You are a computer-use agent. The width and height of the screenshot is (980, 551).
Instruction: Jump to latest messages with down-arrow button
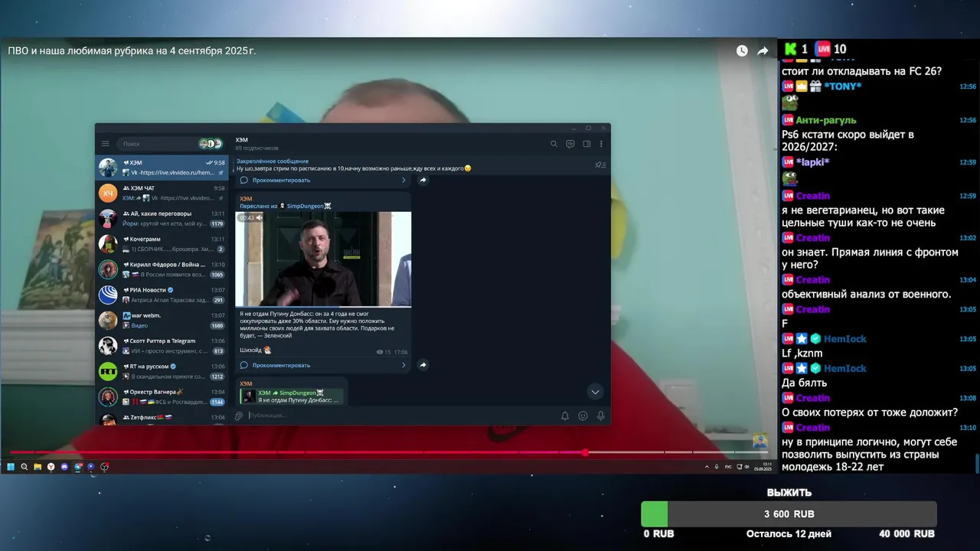(x=595, y=392)
